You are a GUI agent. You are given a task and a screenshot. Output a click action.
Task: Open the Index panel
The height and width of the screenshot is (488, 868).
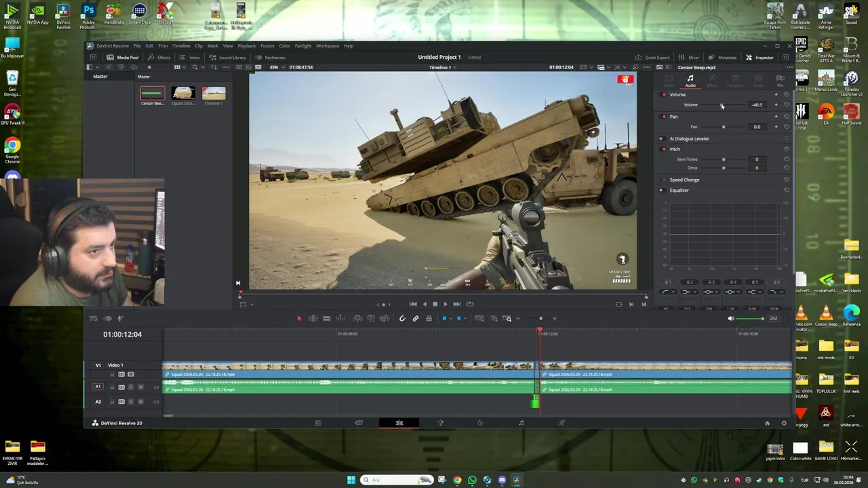[190, 58]
